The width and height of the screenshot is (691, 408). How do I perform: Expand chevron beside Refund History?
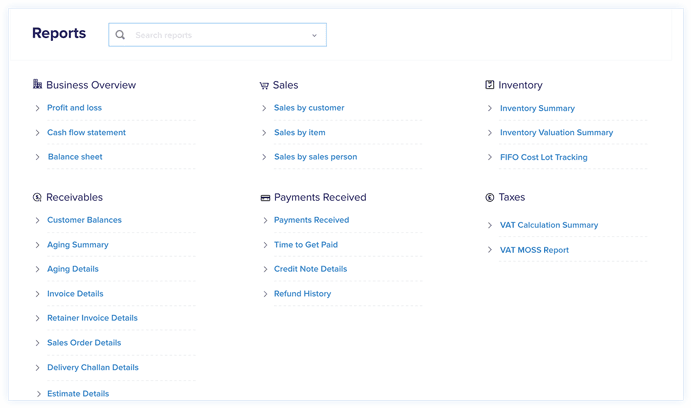(265, 294)
